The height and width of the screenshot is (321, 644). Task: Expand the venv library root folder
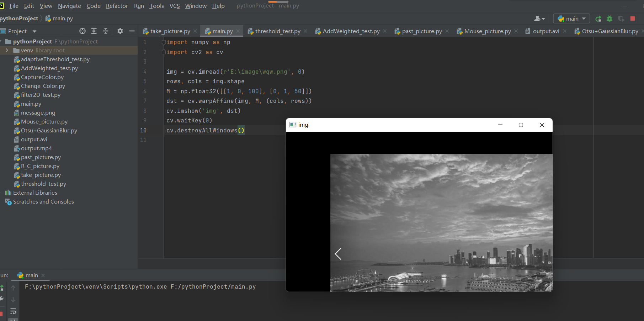tap(7, 51)
